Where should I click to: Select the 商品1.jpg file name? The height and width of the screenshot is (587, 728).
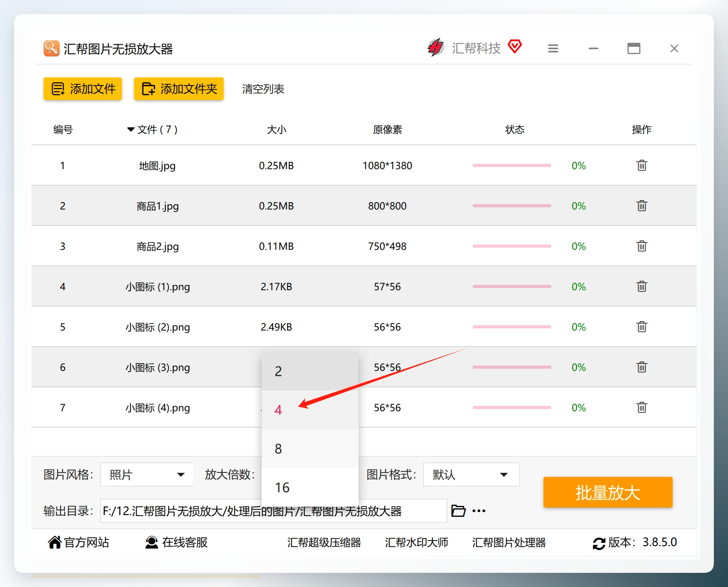(157, 206)
